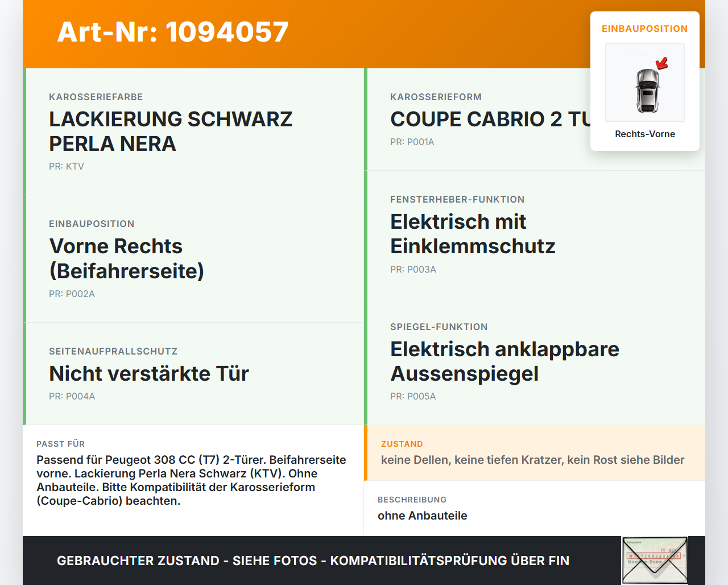The height and width of the screenshot is (585, 728).
Task: Select the PR: P005A code
Action: tap(413, 397)
